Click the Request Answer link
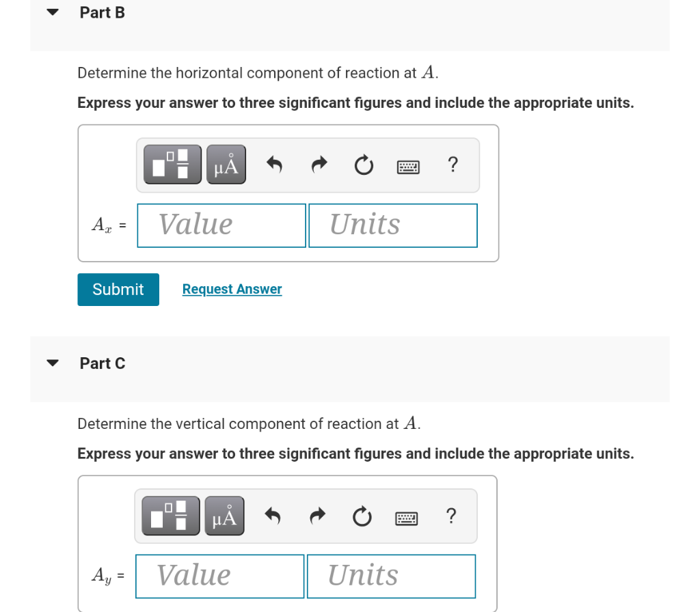The height and width of the screenshot is (612, 700). click(x=232, y=289)
